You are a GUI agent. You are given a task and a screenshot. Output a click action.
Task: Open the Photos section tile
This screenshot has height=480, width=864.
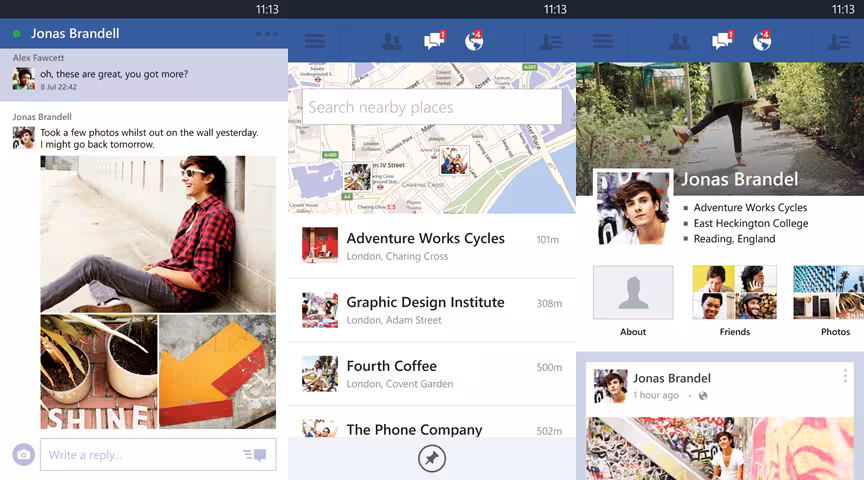[829, 301]
